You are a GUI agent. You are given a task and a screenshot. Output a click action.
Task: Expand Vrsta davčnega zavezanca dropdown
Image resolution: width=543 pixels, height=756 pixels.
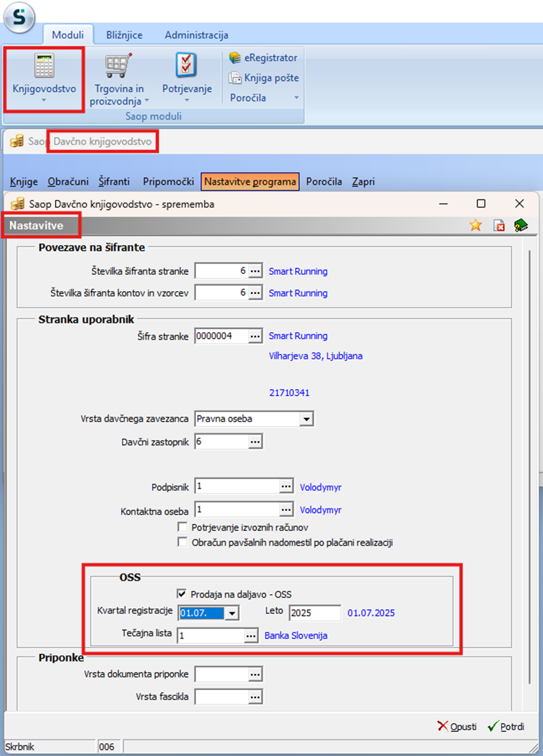click(306, 419)
